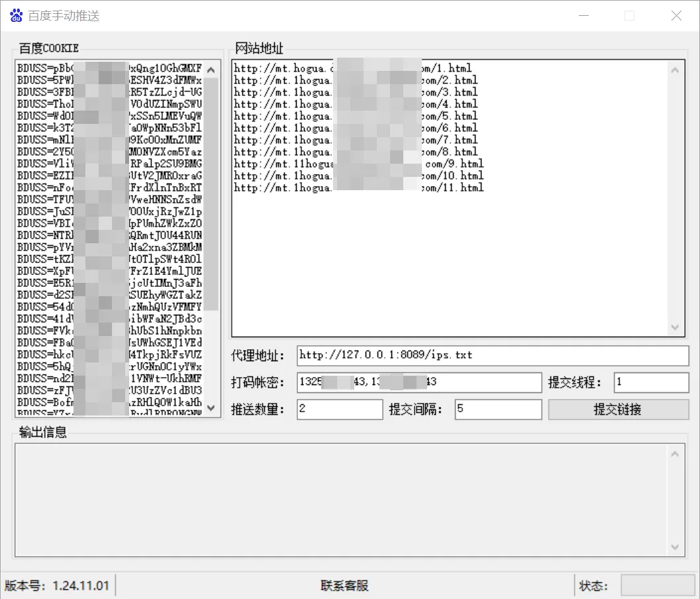Click the 版本号: 1.24.11.01 status text
700x599 pixels.
pyautogui.click(x=57, y=586)
